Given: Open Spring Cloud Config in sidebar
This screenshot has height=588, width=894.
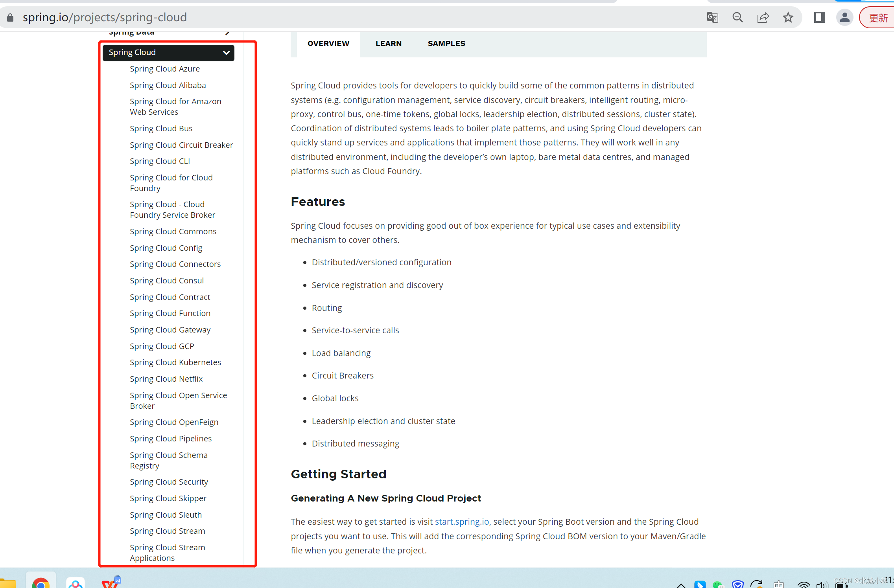Looking at the screenshot, I should point(166,248).
